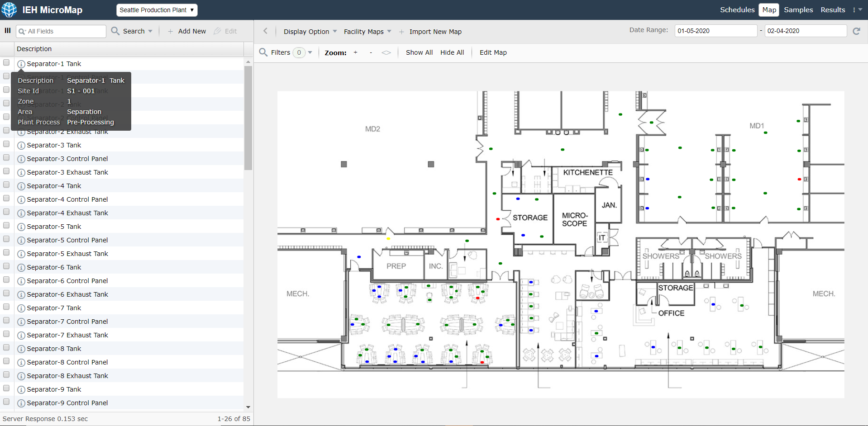Click Hide All on the map
The width and height of the screenshot is (868, 426).
click(452, 52)
